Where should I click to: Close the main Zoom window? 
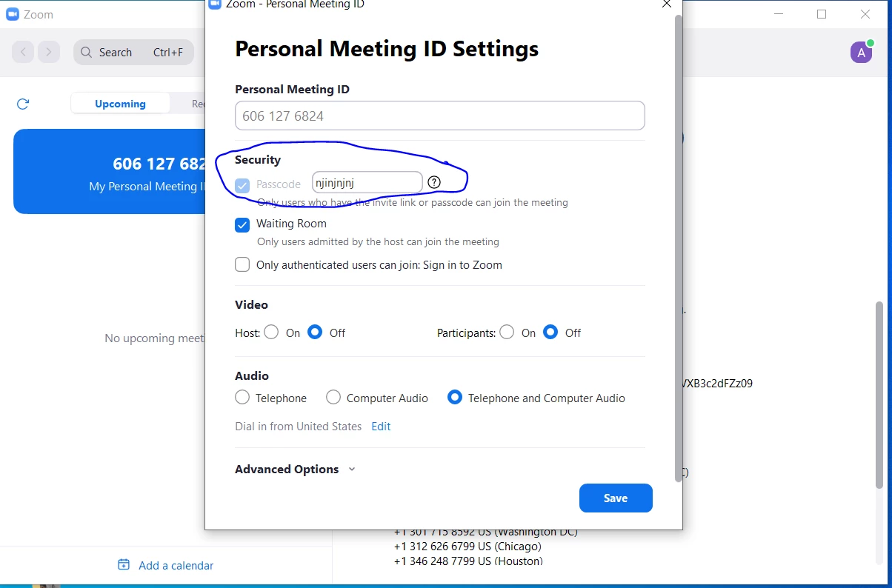[x=865, y=14]
